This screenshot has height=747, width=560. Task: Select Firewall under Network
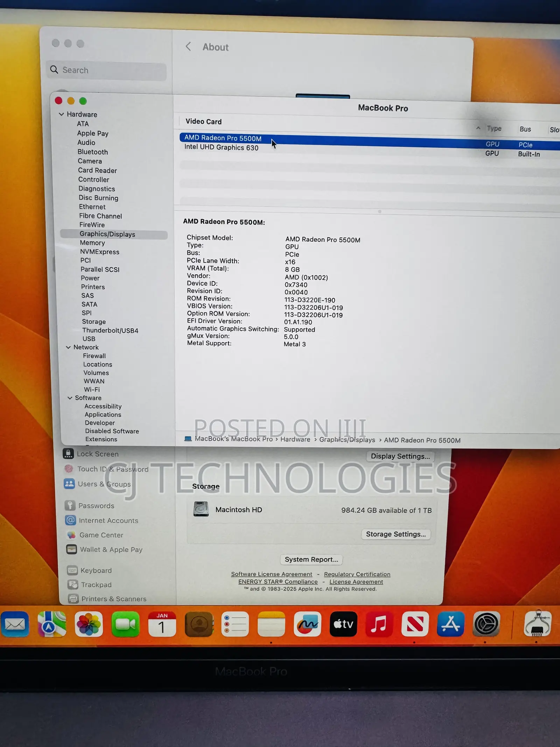click(94, 356)
